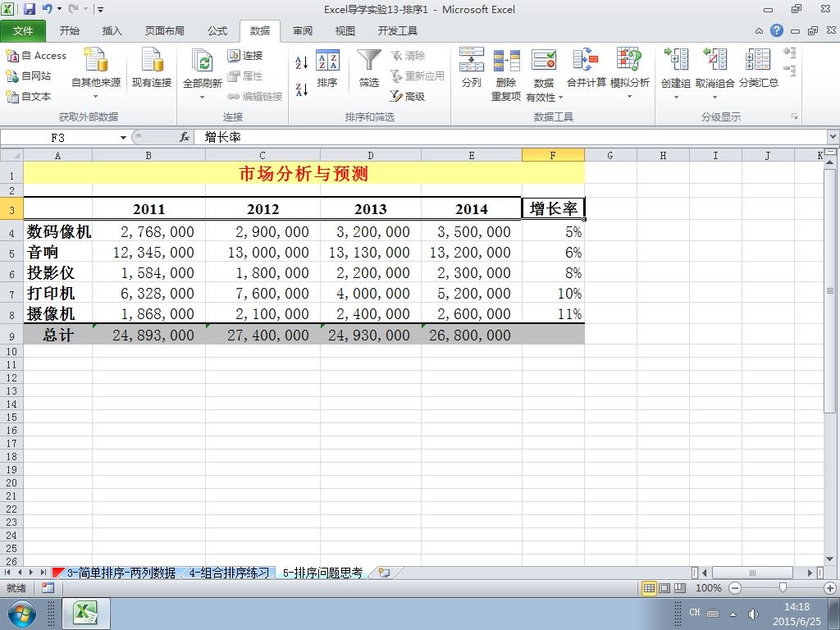Screen dimensions: 840x630
Task: Click the horizontal scrollbar thumb
Action: tap(752, 573)
